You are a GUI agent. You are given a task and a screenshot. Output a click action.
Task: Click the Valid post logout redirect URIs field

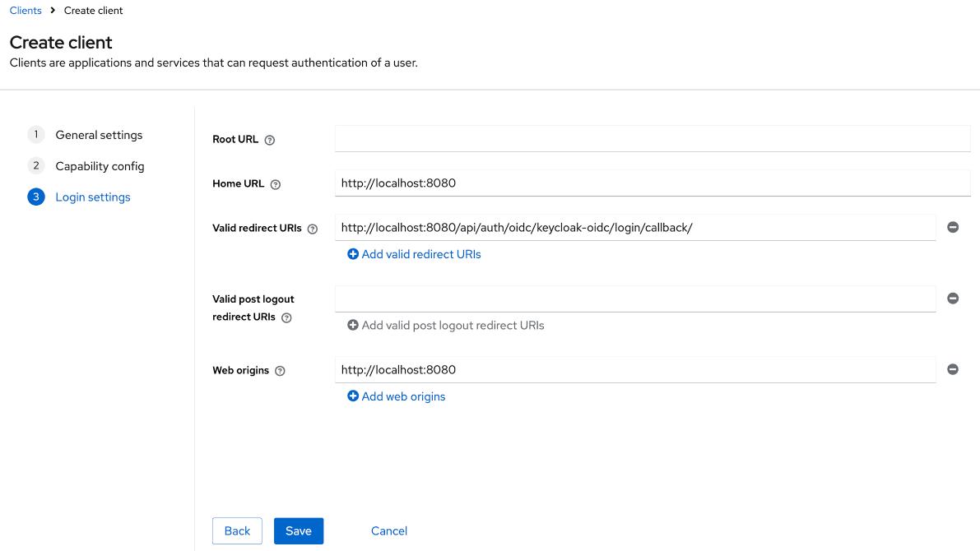click(634, 299)
